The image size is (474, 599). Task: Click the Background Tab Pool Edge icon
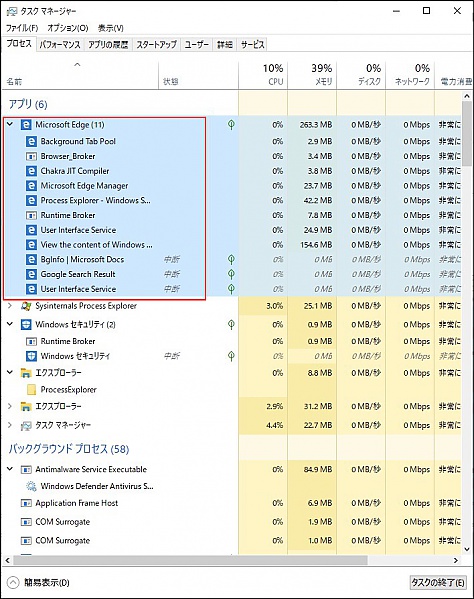coord(31,141)
